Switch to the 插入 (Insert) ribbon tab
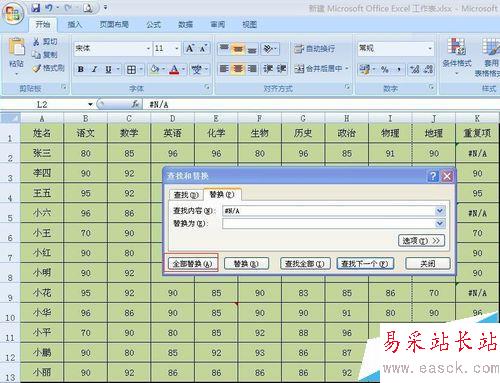Viewport: 500px width, 383px height. point(74,24)
